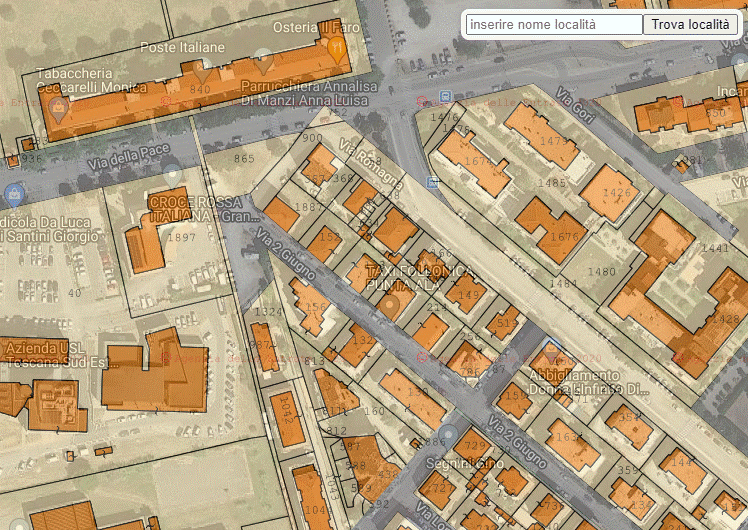Click the bus stop icon on Via Romagna
Viewport: 748px width, 530px height.
click(433, 182)
